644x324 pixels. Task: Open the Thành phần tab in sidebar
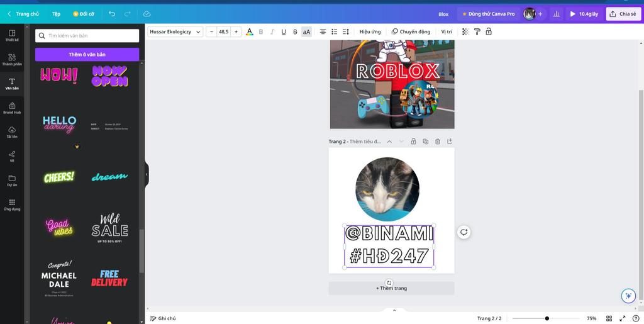(12, 60)
